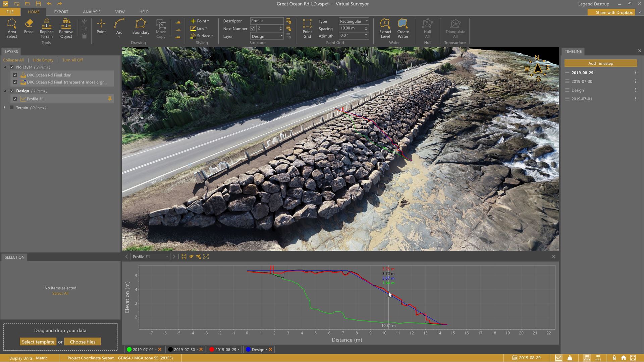Image resolution: width=644 pixels, height=362 pixels.
Task: Click the Add Timestep button
Action: (600, 63)
